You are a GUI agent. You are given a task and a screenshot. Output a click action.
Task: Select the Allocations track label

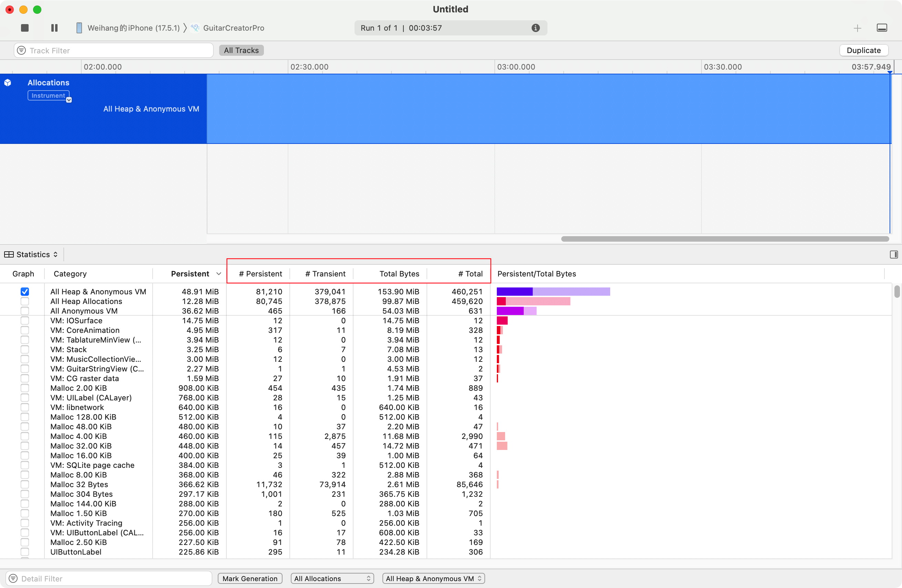coord(48,83)
